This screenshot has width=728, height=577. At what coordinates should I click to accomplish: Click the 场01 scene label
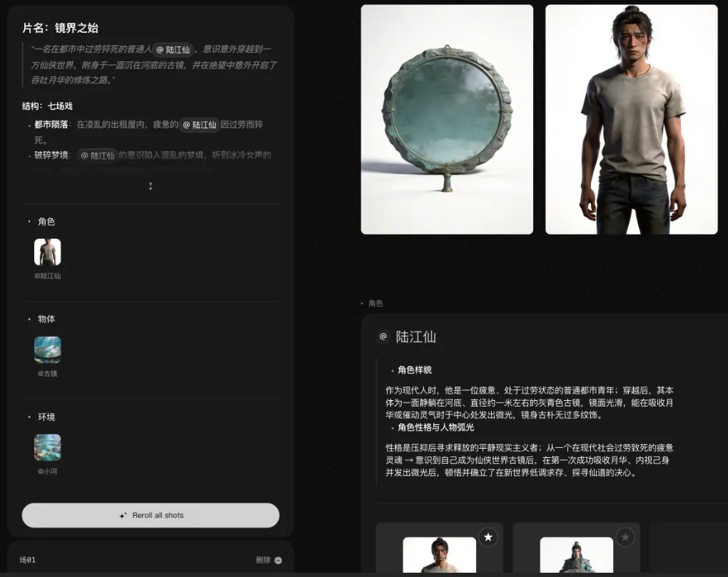pos(27,560)
